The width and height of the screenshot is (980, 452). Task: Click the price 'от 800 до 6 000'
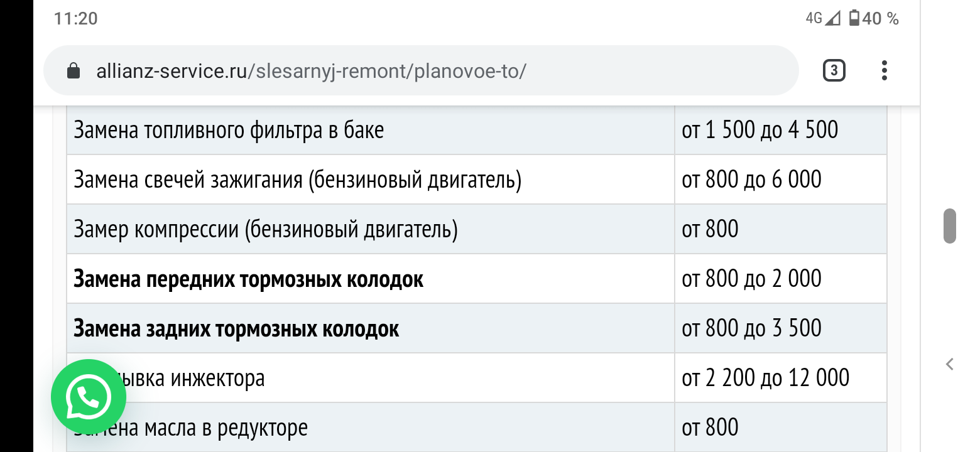(751, 180)
